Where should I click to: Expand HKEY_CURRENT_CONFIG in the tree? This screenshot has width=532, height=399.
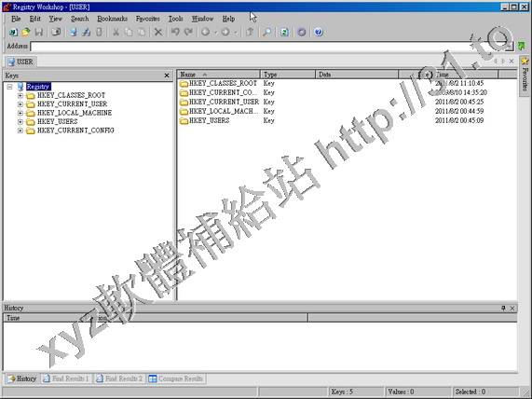pos(20,131)
